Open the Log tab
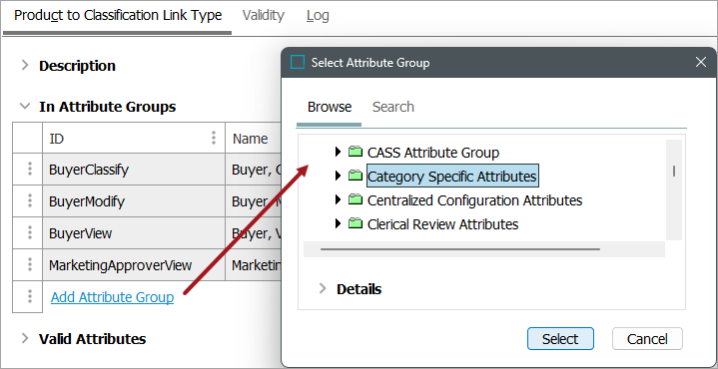This screenshot has width=718, height=369. 318,16
